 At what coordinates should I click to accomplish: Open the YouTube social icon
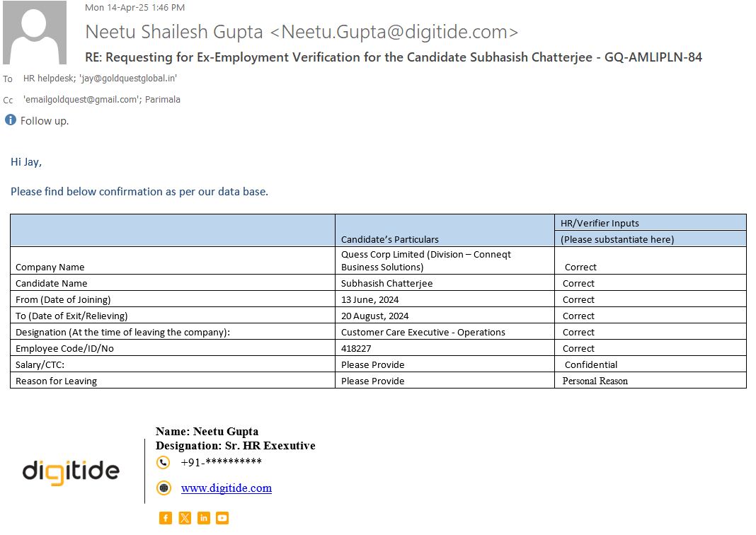coord(222,518)
